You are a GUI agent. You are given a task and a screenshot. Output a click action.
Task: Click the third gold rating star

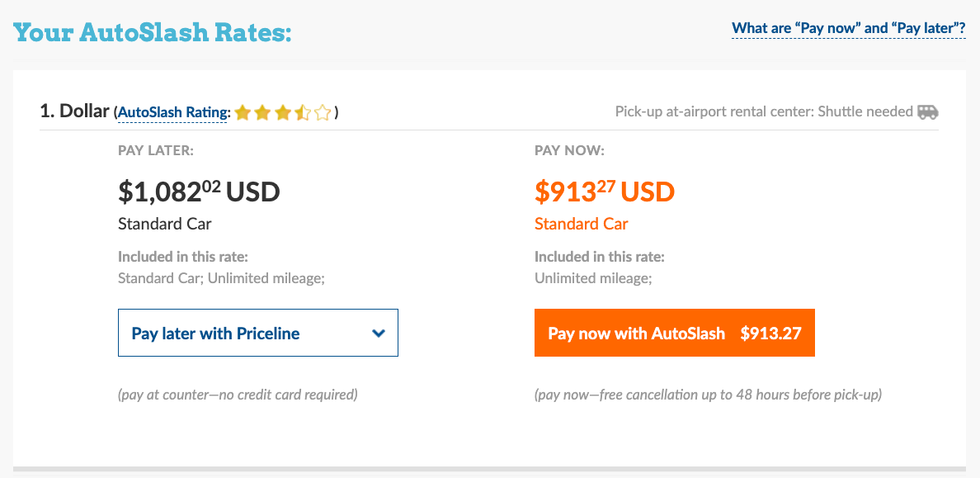pyautogui.click(x=283, y=112)
